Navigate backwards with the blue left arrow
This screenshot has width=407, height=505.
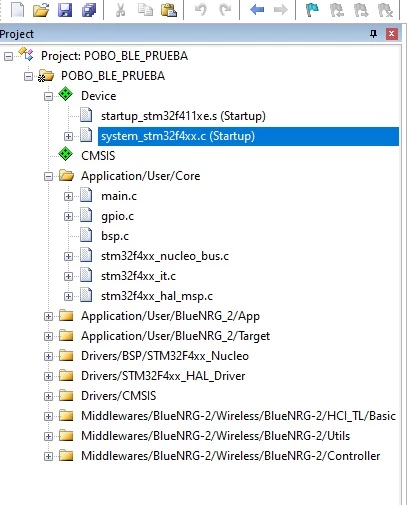point(257,10)
